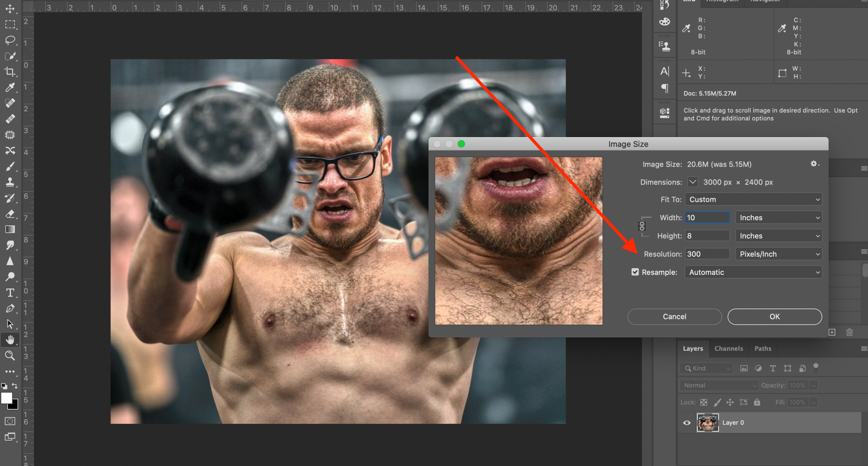Cancel the Image Size dialog
Image resolution: width=868 pixels, height=466 pixels.
tap(674, 317)
